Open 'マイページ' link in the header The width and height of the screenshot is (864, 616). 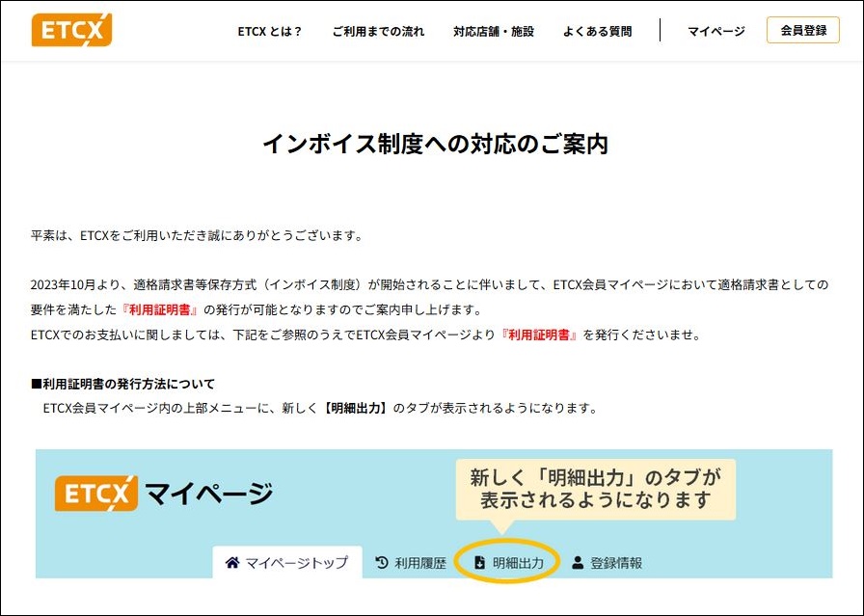[716, 32]
